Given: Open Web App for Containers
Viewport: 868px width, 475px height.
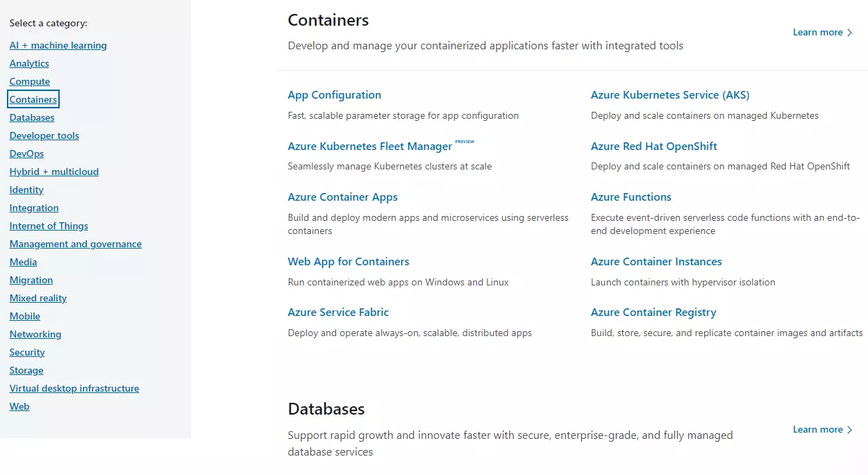Looking at the screenshot, I should tap(348, 261).
